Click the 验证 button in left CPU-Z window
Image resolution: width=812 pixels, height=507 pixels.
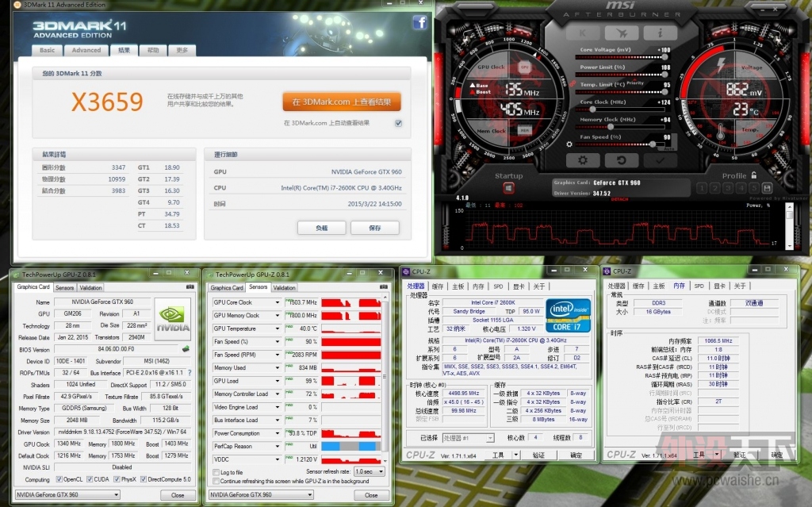tap(538, 455)
